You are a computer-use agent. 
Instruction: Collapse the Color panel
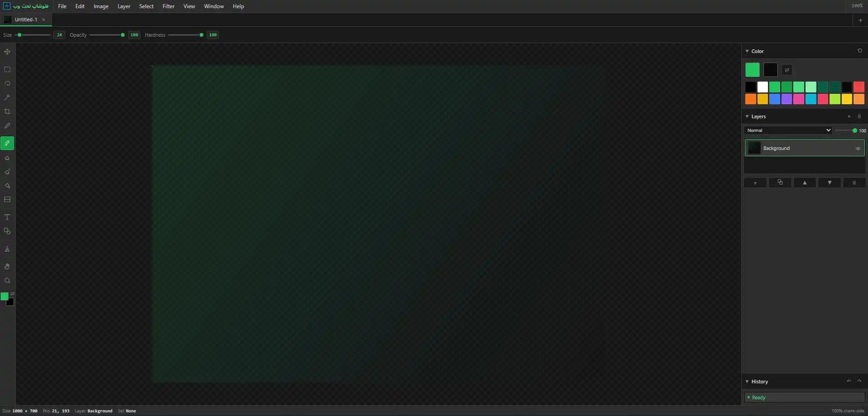[x=747, y=51]
